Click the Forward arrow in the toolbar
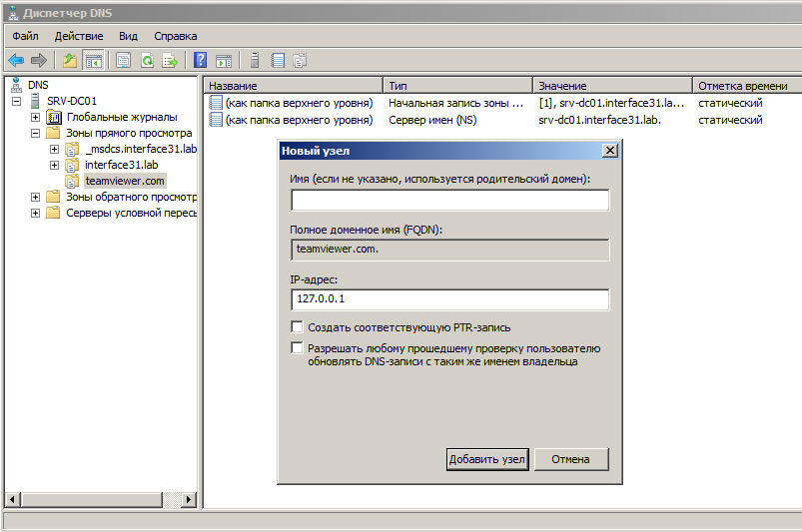Image resolution: width=802 pixels, height=532 pixels. tap(39, 60)
